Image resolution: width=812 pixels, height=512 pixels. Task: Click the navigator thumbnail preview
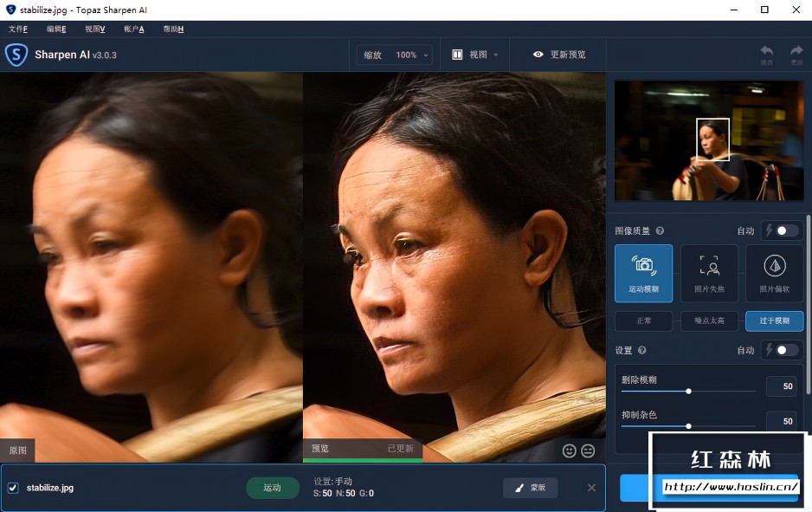tap(709, 140)
